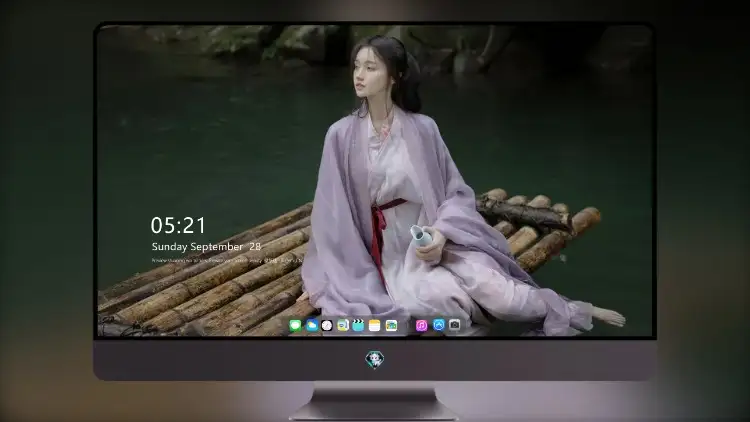Image resolution: width=750 pixels, height=422 pixels.
Task: Click the logo badge on the monitor chin
Action: tap(375, 359)
